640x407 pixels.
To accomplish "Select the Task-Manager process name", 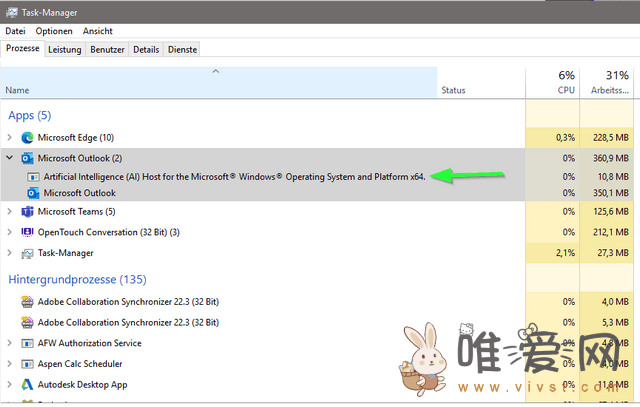I will pyautogui.click(x=66, y=253).
